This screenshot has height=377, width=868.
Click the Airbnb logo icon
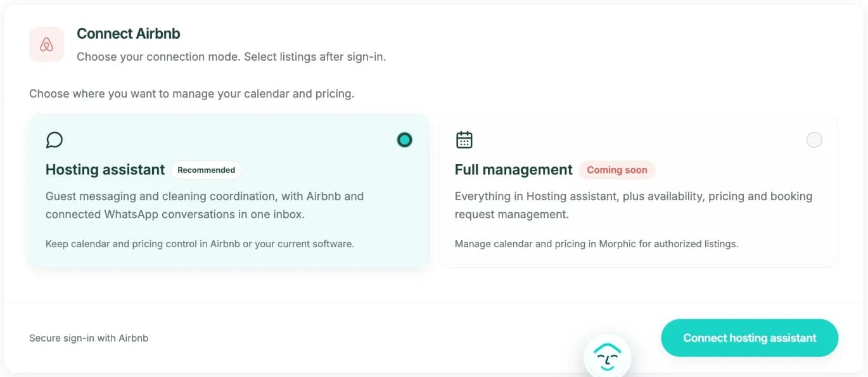pos(46,44)
